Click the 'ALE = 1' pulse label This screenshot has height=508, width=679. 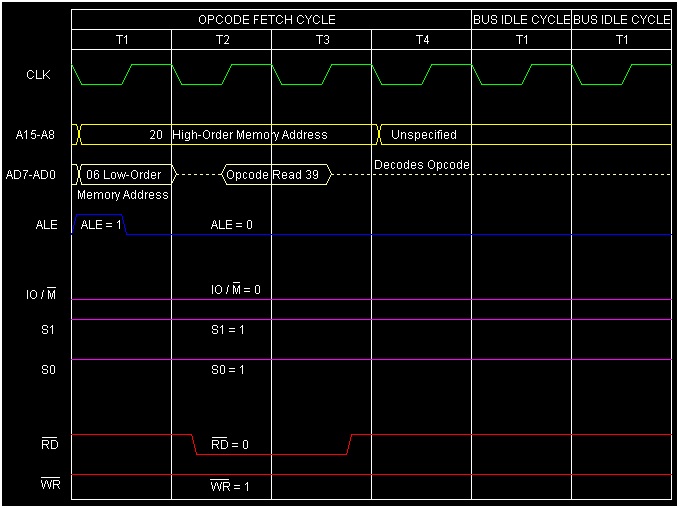click(x=100, y=225)
